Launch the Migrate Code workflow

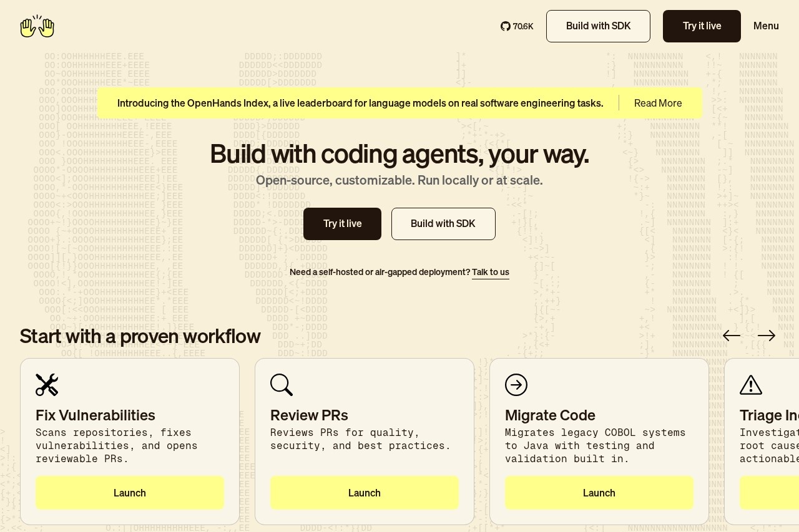pos(599,493)
